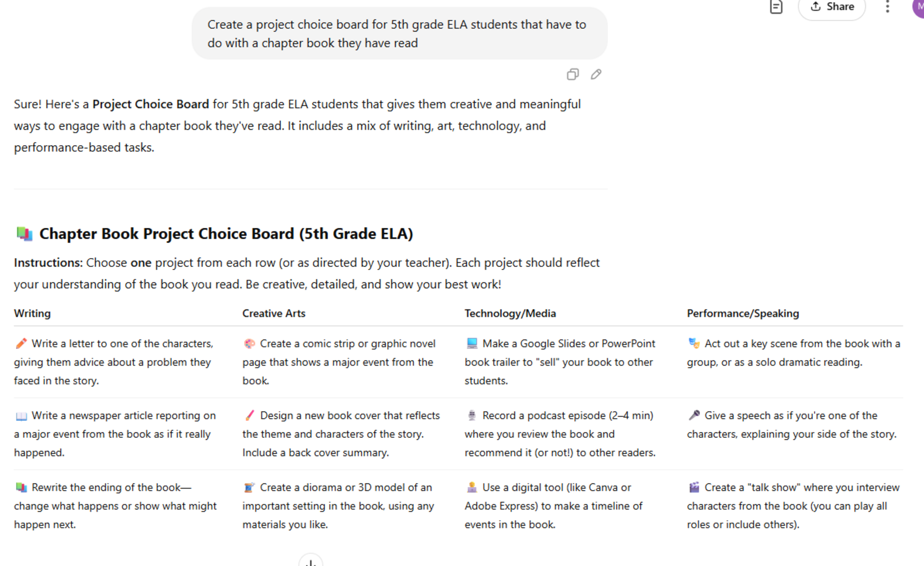Click the palette emoji by comic strip task
The image size is (924, 566).
coord(249,344)
